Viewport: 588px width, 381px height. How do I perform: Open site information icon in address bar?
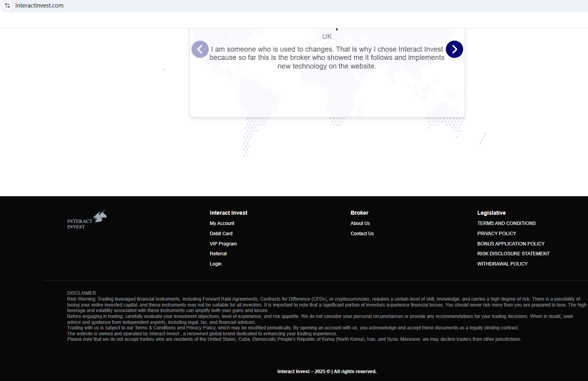(x=7, y=6)
